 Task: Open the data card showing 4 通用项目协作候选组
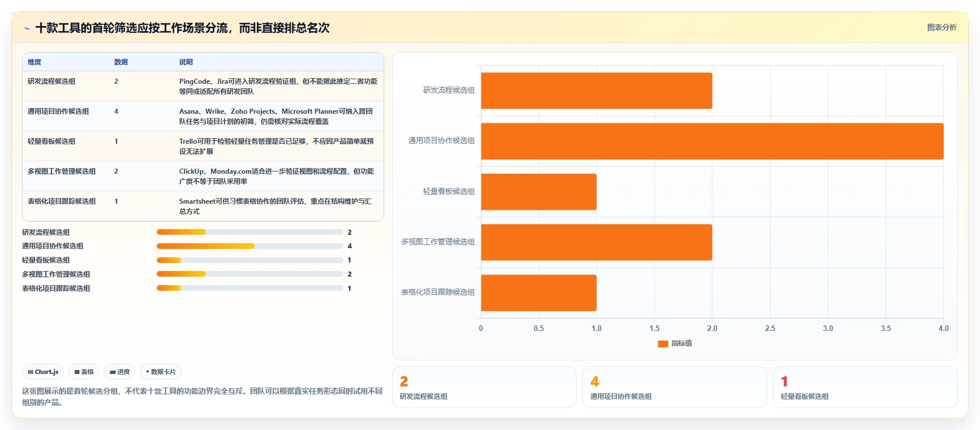pyautogui.click(x=674, y=387)
